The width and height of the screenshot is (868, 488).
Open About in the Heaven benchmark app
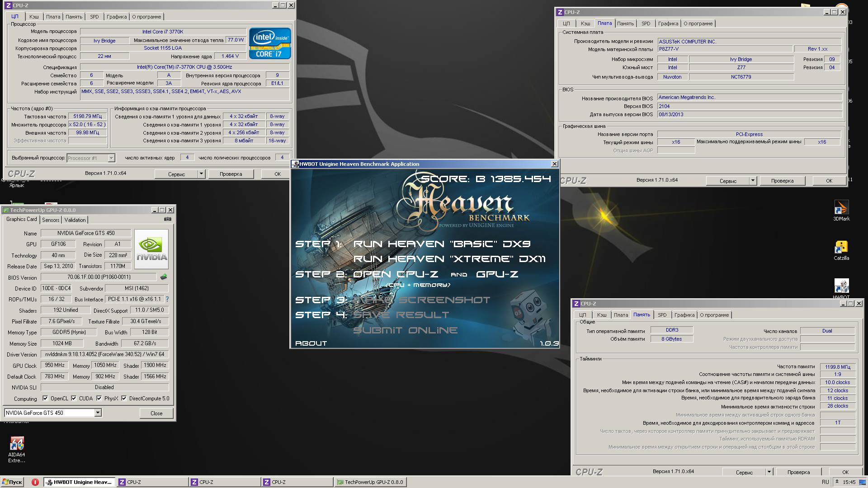[311, 343]
